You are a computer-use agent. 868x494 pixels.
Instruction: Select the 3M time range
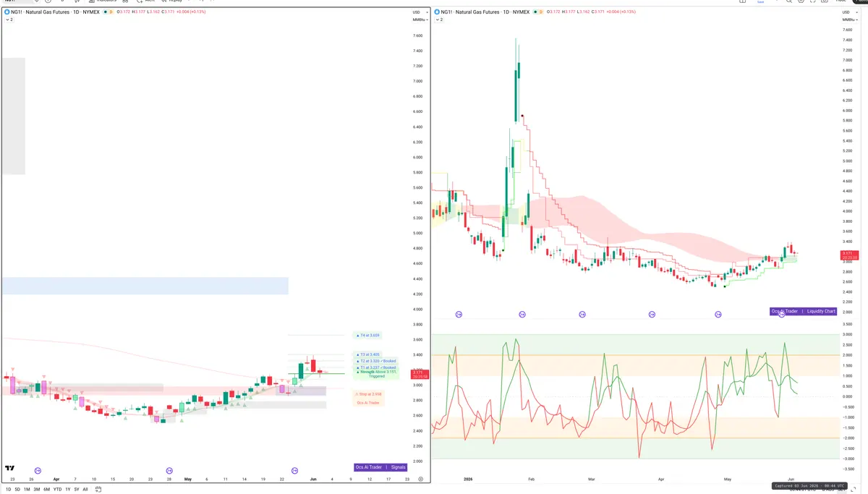point(36,489)
